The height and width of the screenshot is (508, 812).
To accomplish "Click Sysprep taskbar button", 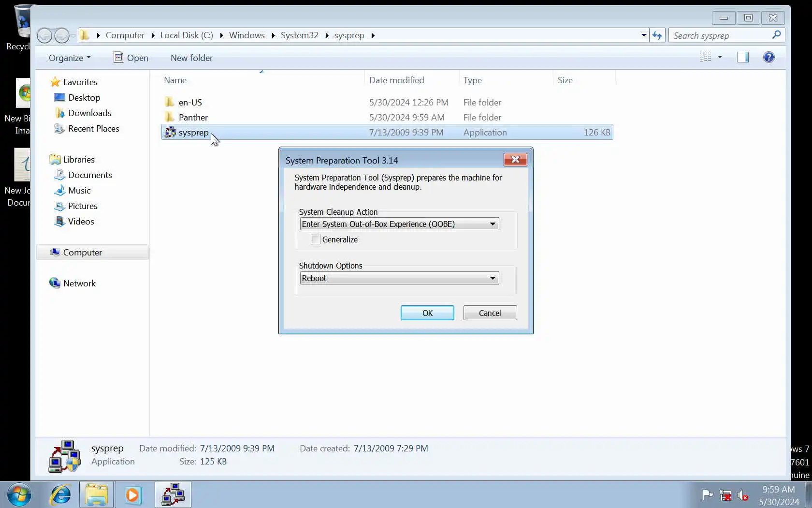I will (x=173, y=495).
